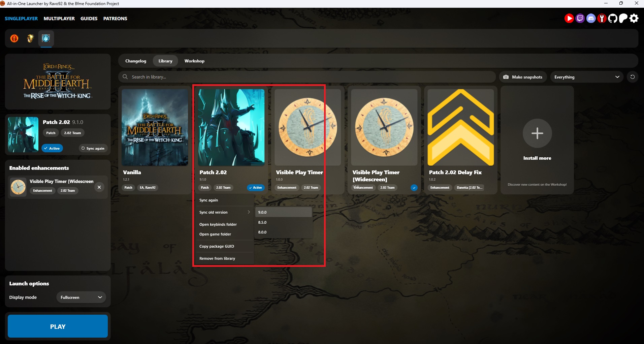Viewport: 644px width, 344px height.
Task: Open the GitHub repository icon
Action: [612, 19]
